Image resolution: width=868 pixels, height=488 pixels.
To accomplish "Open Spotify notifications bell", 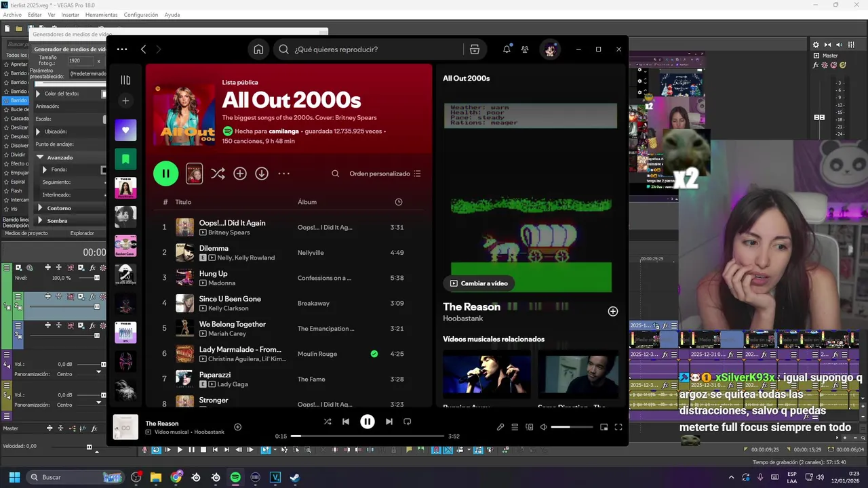I will coord(507,49).
